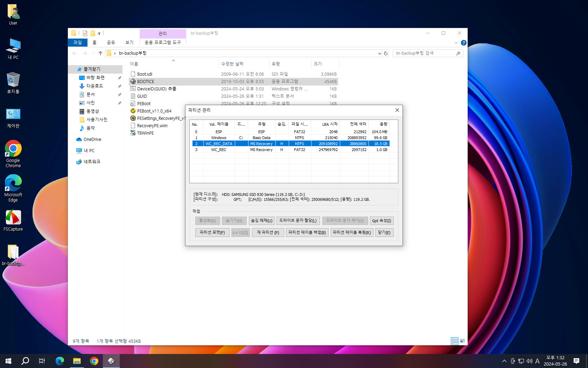The width and height of the screenshot is (588, 368).
Task: Click 닫기(E) button in partition dialog
Action: [384, 233]
